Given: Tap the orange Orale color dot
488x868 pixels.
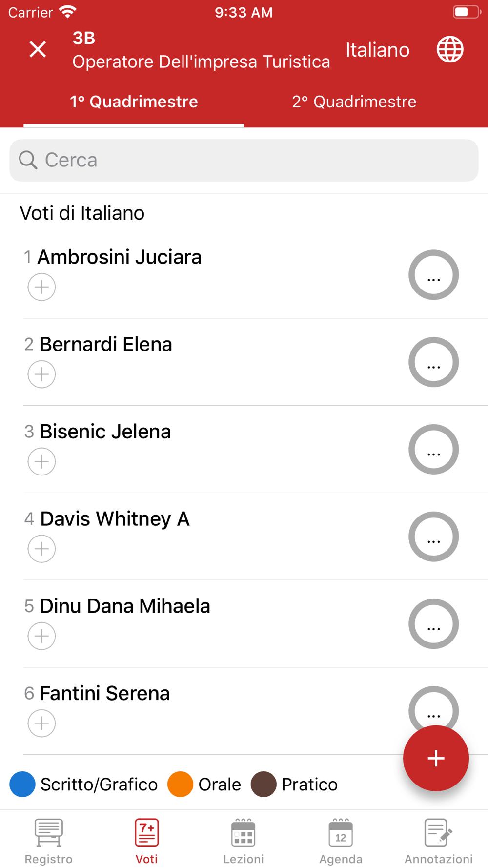Looking at the screenshot, I should [180, 784].
